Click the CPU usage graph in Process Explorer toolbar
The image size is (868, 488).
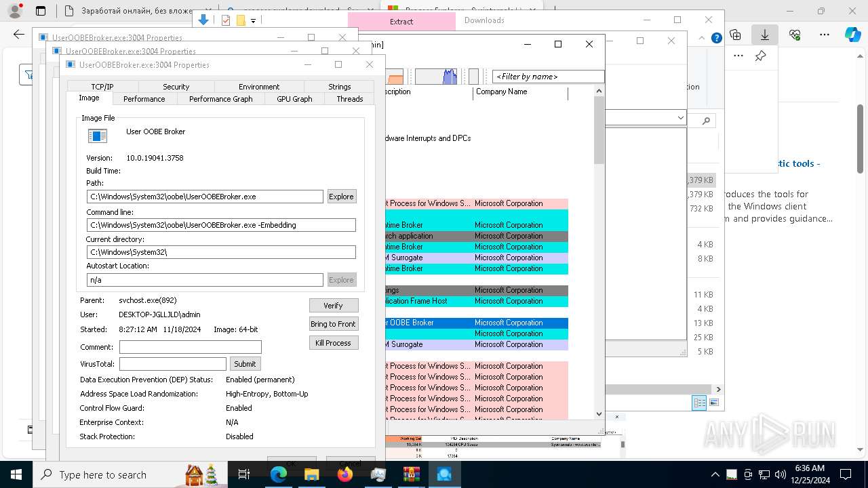click(436, 77)
